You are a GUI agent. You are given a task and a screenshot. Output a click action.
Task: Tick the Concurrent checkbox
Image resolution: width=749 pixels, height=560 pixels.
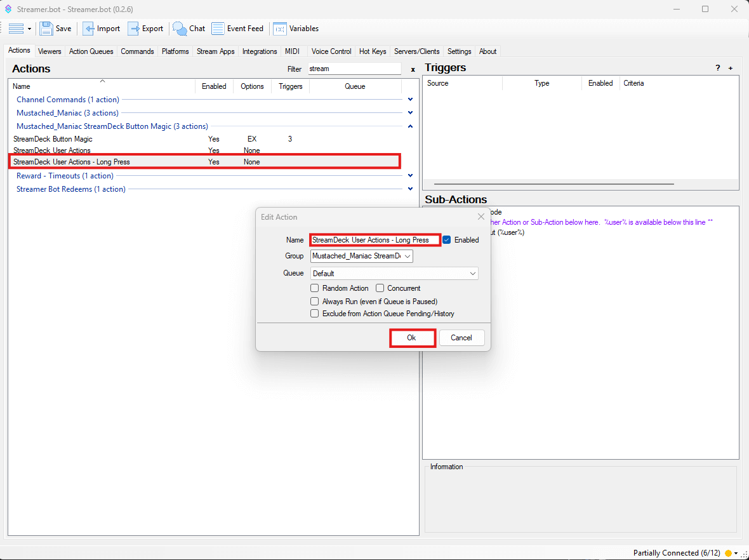380,288
